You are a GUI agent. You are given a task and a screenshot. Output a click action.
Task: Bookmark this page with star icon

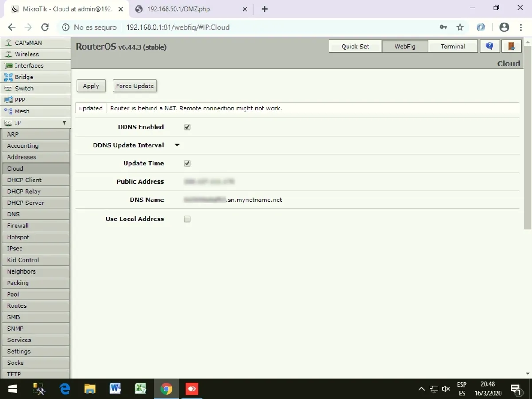click(x=460, y=27)
